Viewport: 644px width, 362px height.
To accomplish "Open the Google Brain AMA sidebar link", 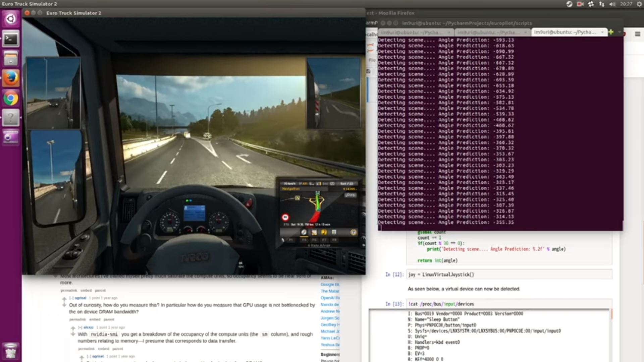I will tap(330, 284).
